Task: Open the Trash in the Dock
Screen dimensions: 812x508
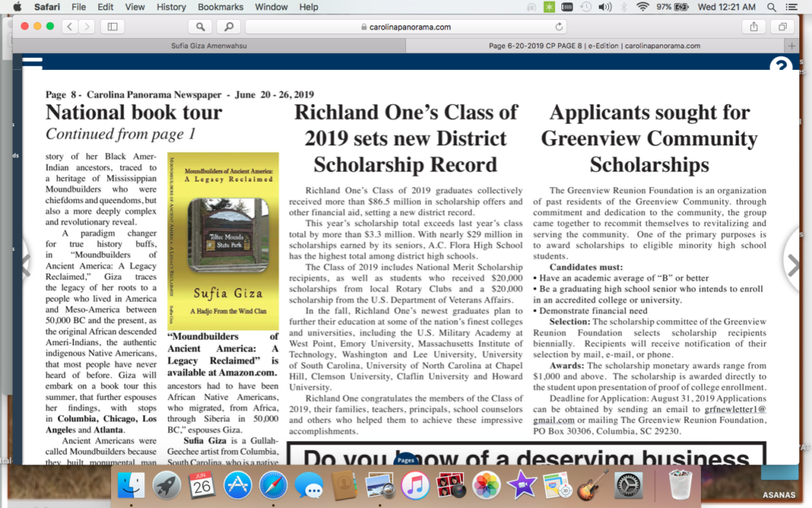Action: pyautogui.click(x=680, y=486)
